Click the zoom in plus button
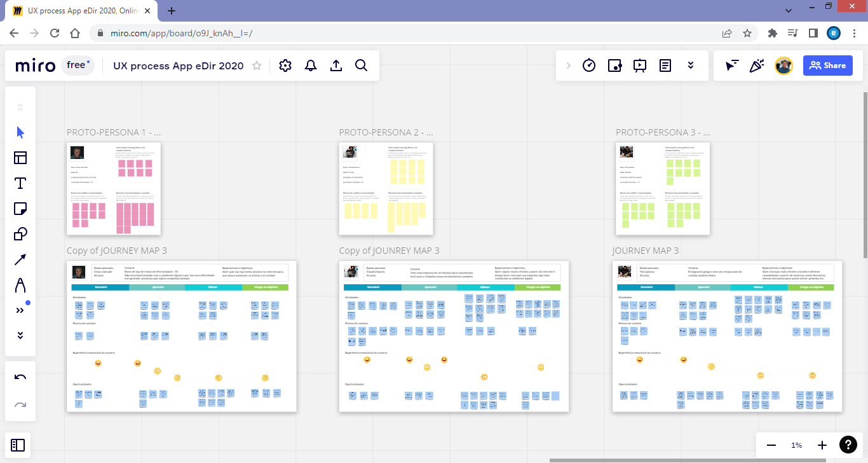The height and width of the screenshot is (463, 868). coord(822,445)
